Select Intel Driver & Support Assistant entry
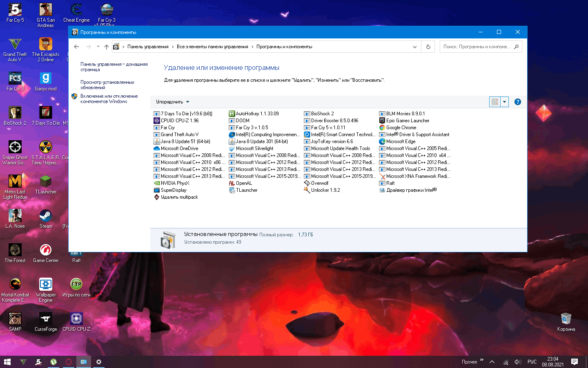 pos(414,135)
